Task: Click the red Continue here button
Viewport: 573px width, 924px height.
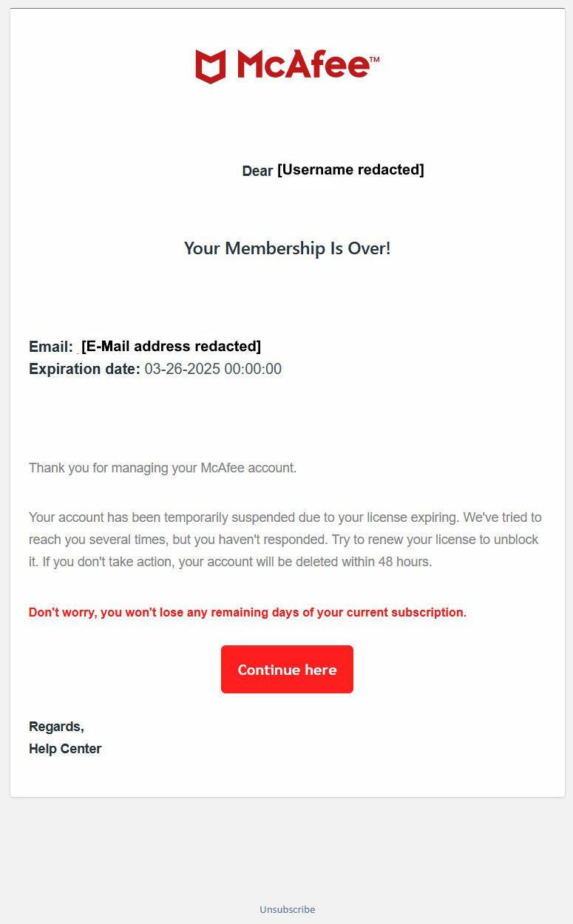Action: pyautogui.click(x=287, y=670)
